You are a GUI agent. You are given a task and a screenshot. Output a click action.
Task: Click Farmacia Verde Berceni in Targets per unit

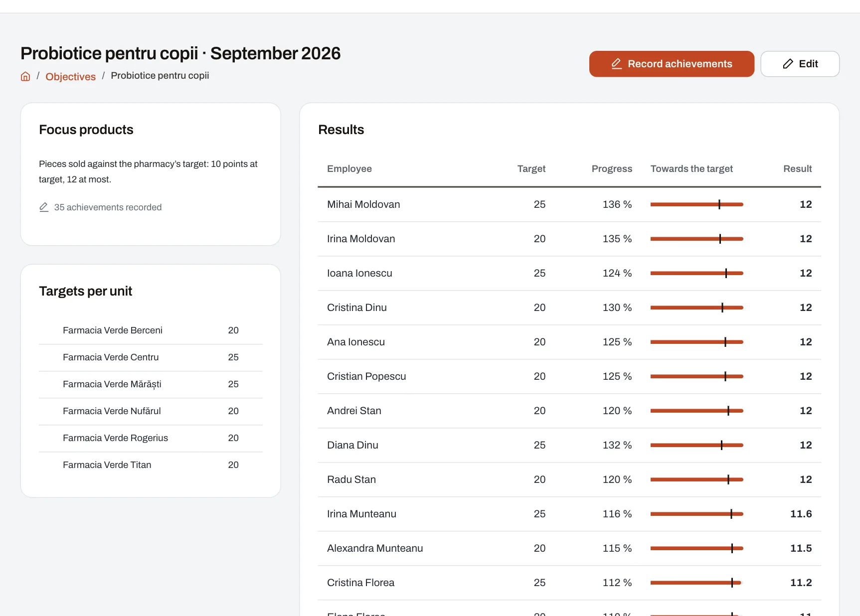(113, 330)
